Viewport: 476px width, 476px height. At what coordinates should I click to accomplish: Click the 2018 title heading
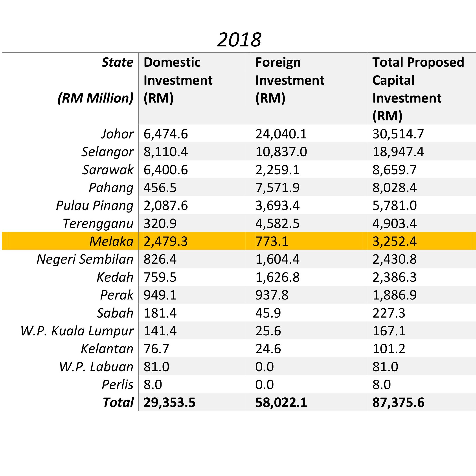[239, 40]
